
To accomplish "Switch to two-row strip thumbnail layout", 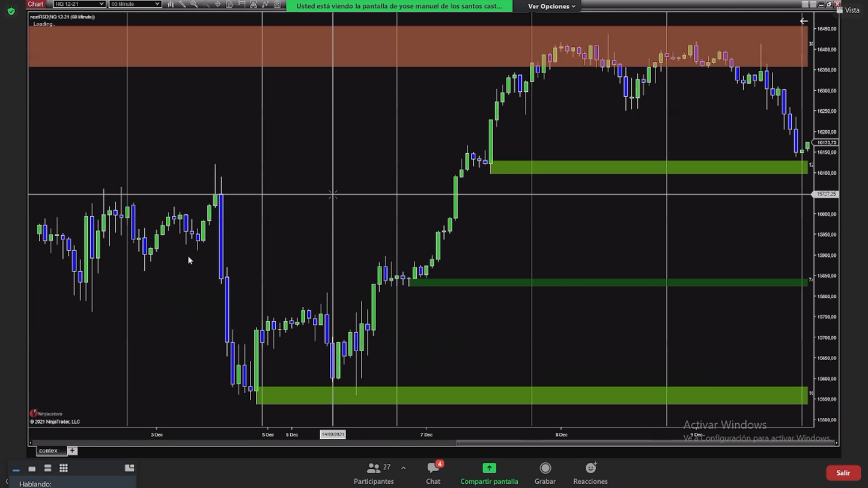I will 47,468.
